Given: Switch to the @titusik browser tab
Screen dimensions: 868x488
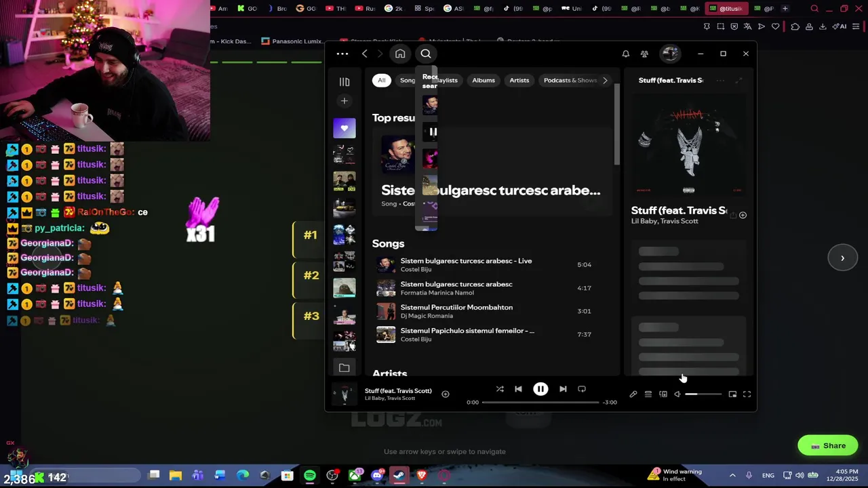Looking at the screenshot, I should click(726, 8).
